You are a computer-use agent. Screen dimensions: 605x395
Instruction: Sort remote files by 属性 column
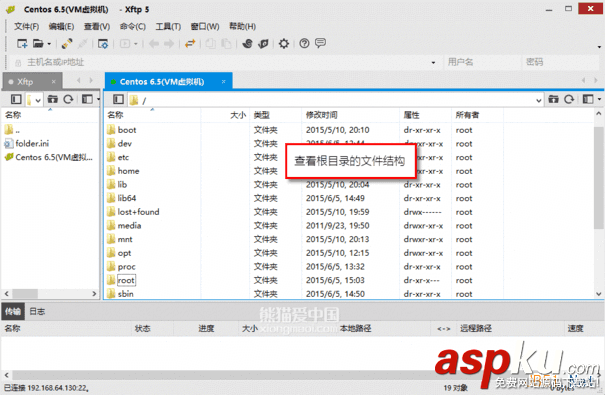pos(425,115)
